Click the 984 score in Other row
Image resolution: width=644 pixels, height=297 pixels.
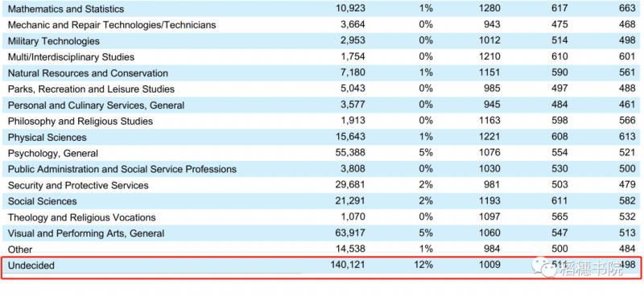click(492, 249)
